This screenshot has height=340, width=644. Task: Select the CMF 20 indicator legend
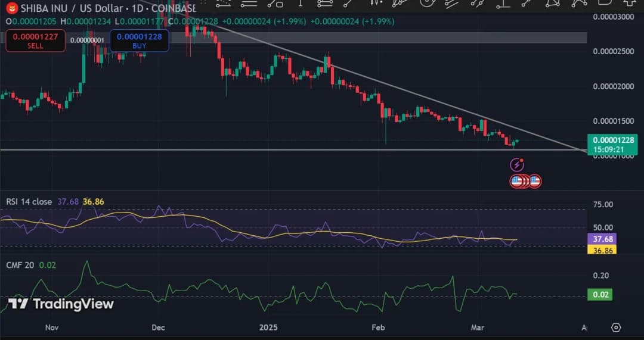21,265
